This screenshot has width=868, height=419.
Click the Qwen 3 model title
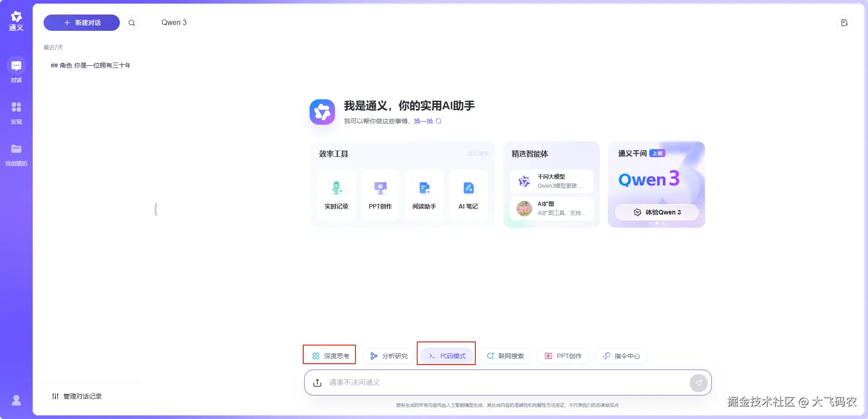(x=174, y=23)
